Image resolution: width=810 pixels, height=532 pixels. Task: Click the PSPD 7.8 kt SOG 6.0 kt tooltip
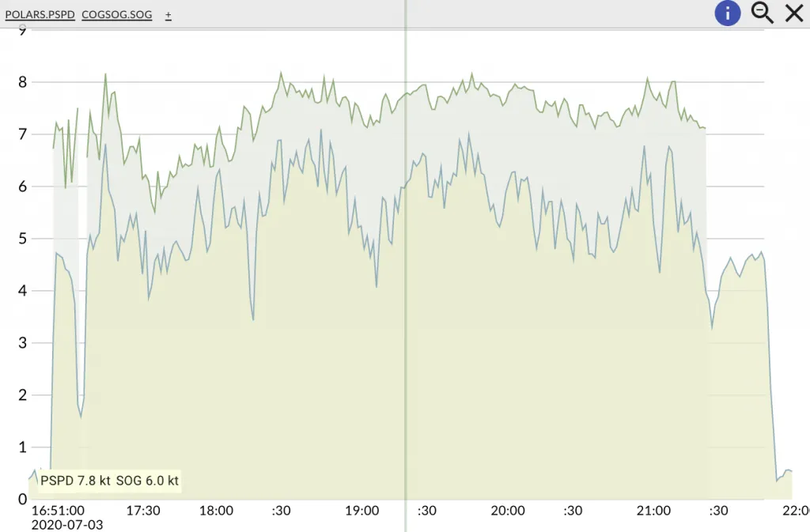(109, 480)
